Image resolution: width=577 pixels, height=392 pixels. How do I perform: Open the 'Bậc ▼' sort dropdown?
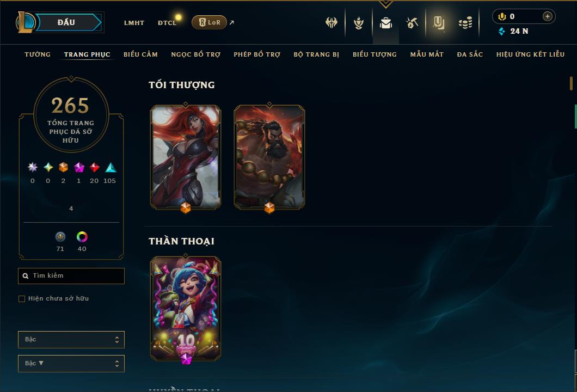pos(71,363)
